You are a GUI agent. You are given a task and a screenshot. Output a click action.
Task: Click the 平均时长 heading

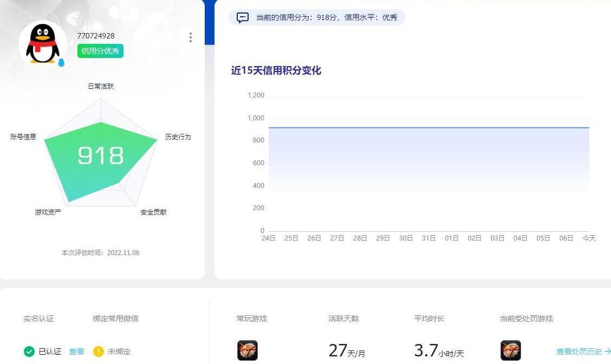429,318
